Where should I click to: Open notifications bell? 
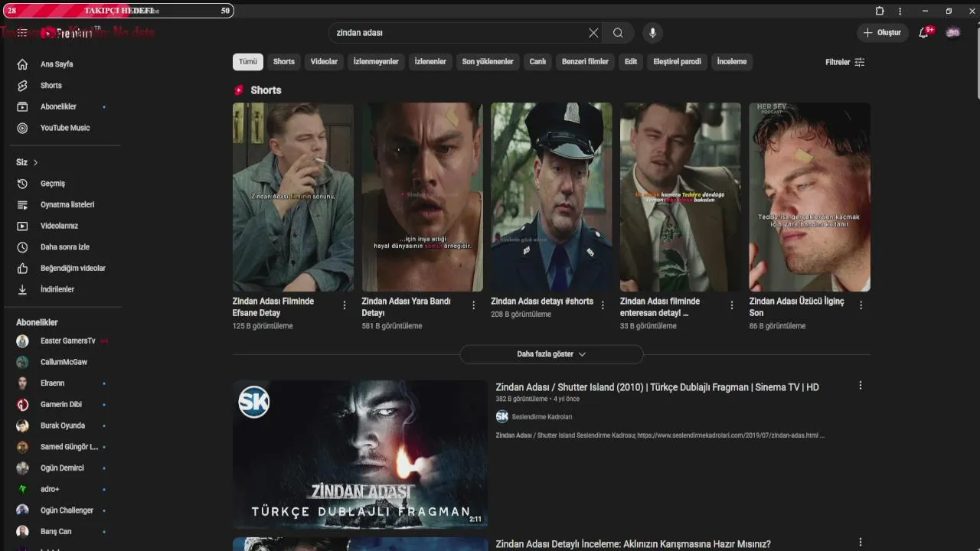[924, 33]
